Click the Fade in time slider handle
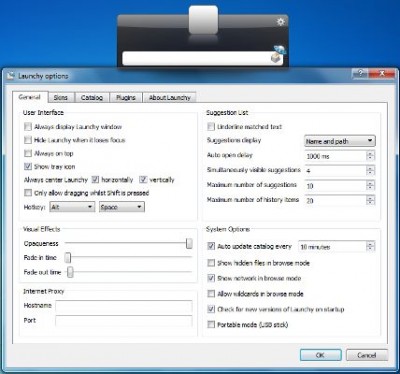Image resolution: width=400 pixels, height=374 pixels. [x=68, y=258]
